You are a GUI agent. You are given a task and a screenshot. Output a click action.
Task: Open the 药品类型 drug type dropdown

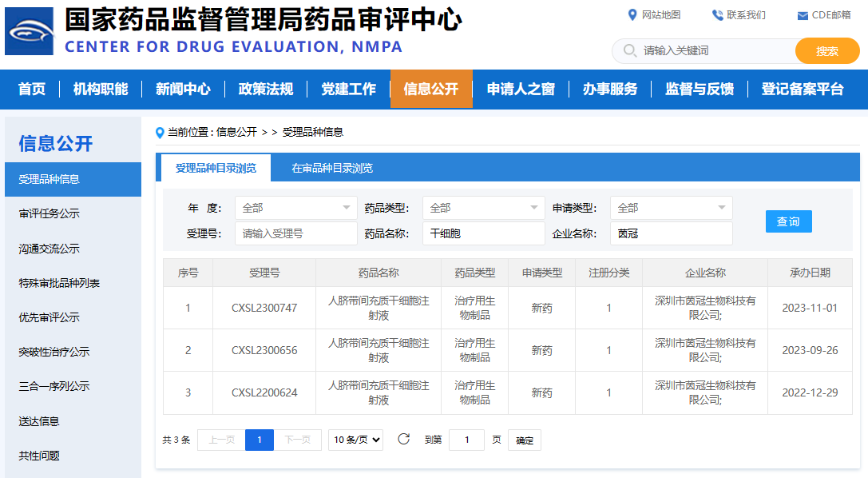483,208
